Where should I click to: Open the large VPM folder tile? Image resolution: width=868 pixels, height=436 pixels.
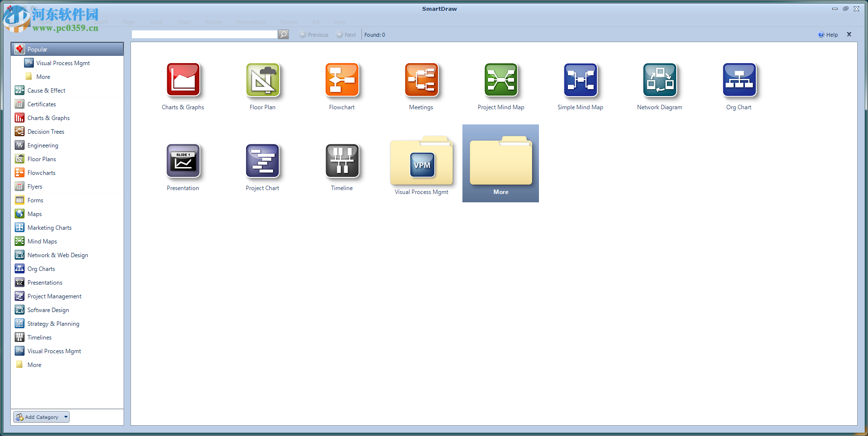[422, 166]
